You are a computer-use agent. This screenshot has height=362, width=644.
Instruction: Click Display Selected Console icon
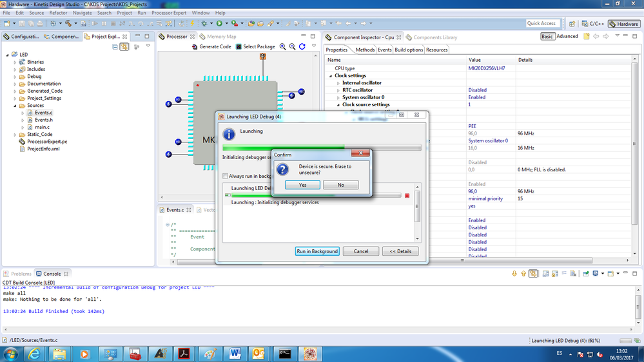point(596,273)
